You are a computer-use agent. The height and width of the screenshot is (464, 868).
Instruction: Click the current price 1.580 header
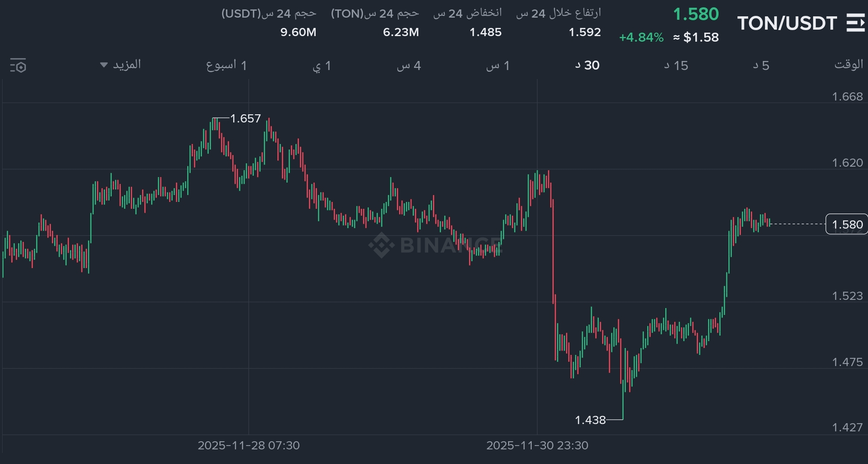[x=696, y=14]
